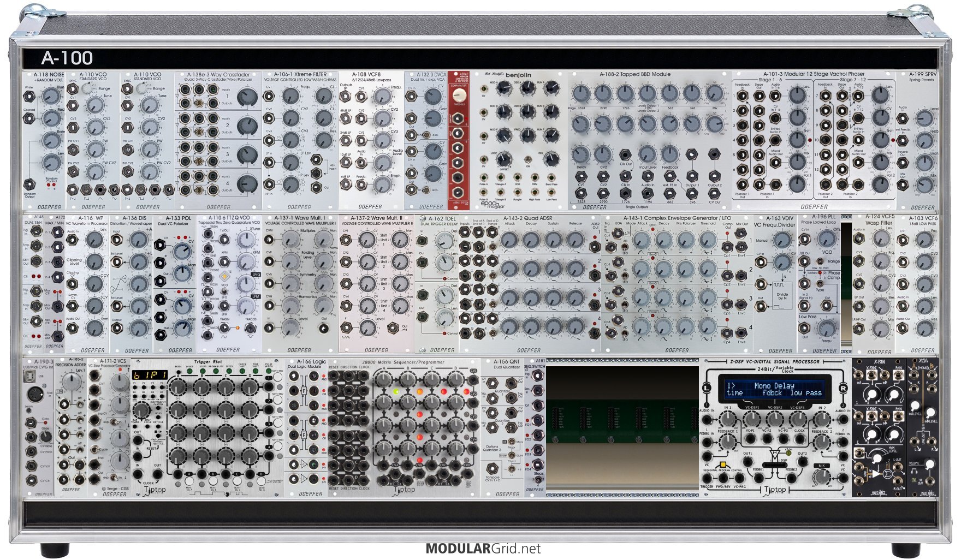967x560 pixels.
Task: Click the Transpose CV In jack on A-156 QNT
Action: 493,468
